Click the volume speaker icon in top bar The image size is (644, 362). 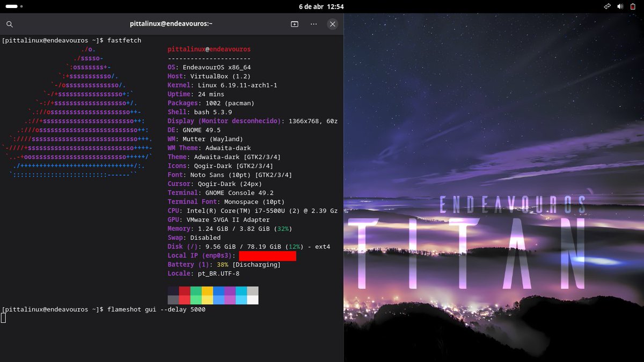620,6
